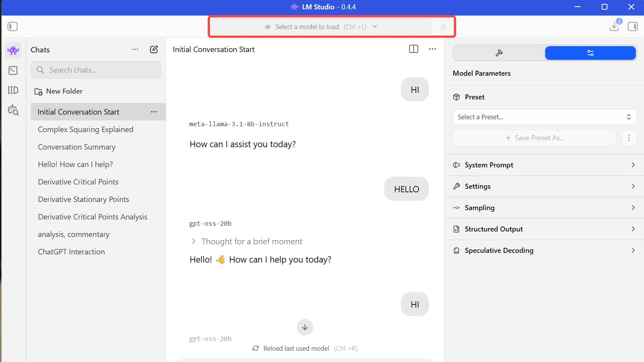644x362 pixels.
Task: Click the eject model icon
Action: [x=443, y=27]
